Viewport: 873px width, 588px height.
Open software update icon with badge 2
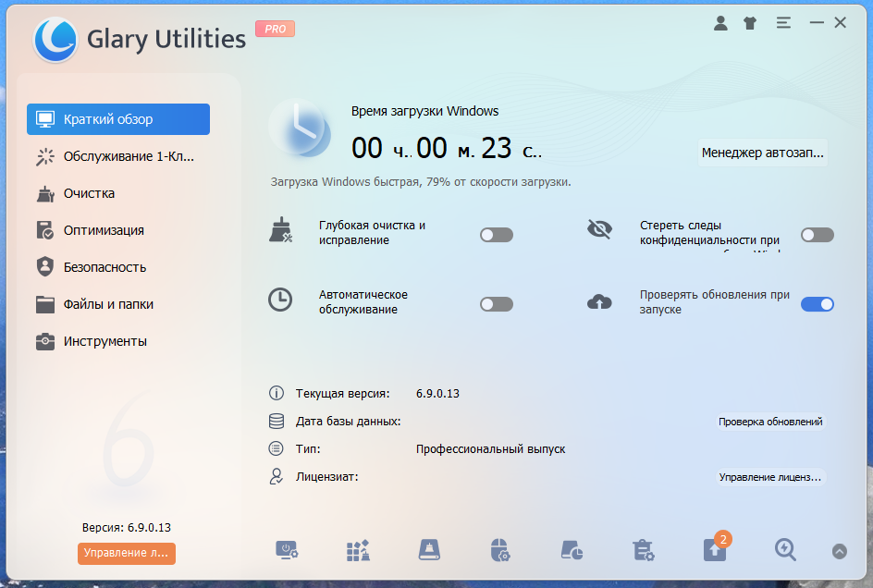715,548
